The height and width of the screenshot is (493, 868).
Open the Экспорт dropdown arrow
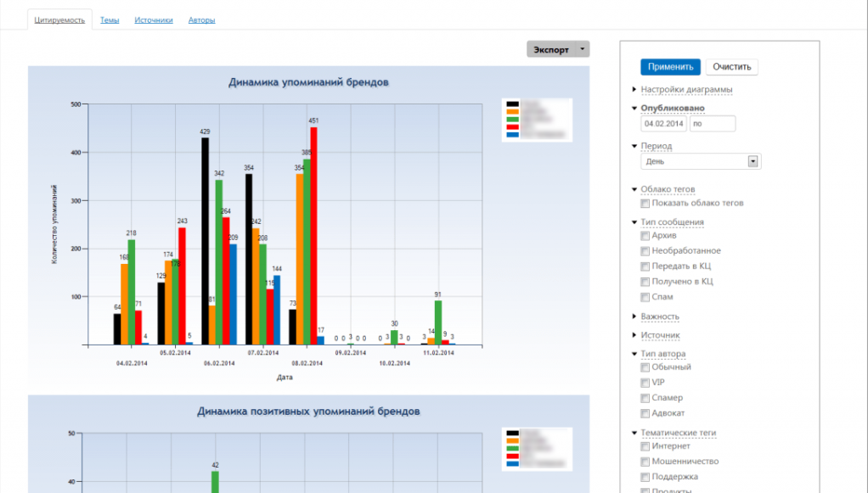[x=583, y=49]
